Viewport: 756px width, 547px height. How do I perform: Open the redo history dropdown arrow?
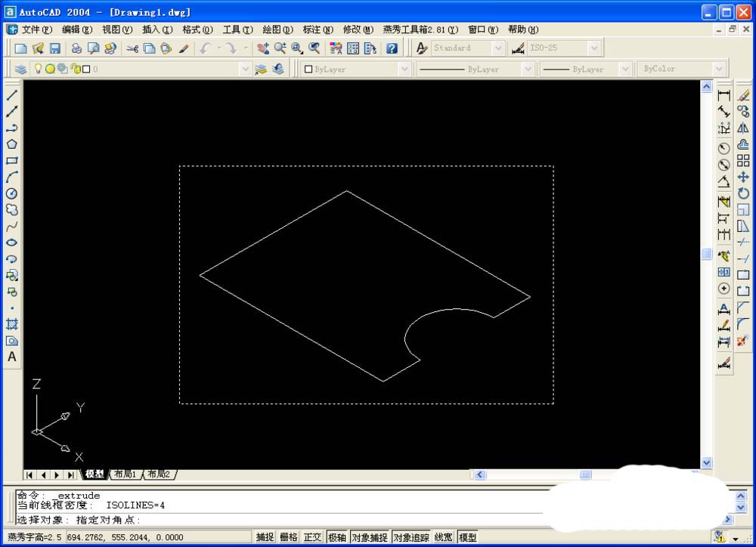click(246, 48)
